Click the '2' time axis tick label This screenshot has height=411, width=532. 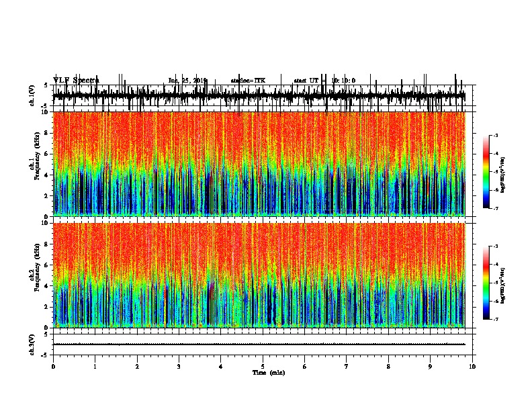[137, 367]
